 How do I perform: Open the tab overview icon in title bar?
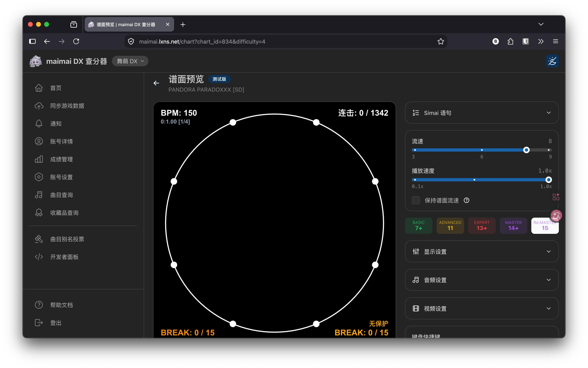point(74,24)
